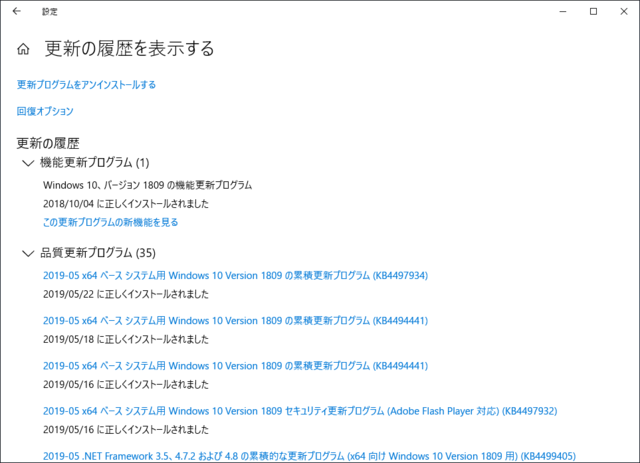Open KB4497932 Adobe Flash Player security update

(300, 411)
